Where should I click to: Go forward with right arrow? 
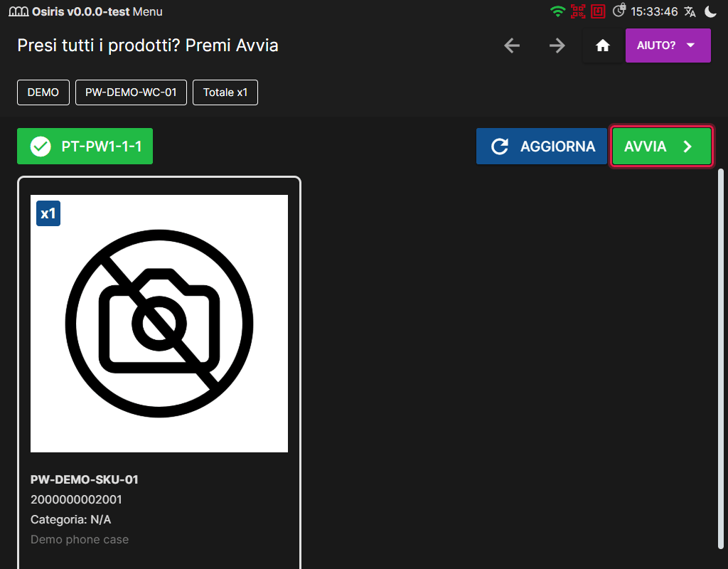[x=557, y=46]
